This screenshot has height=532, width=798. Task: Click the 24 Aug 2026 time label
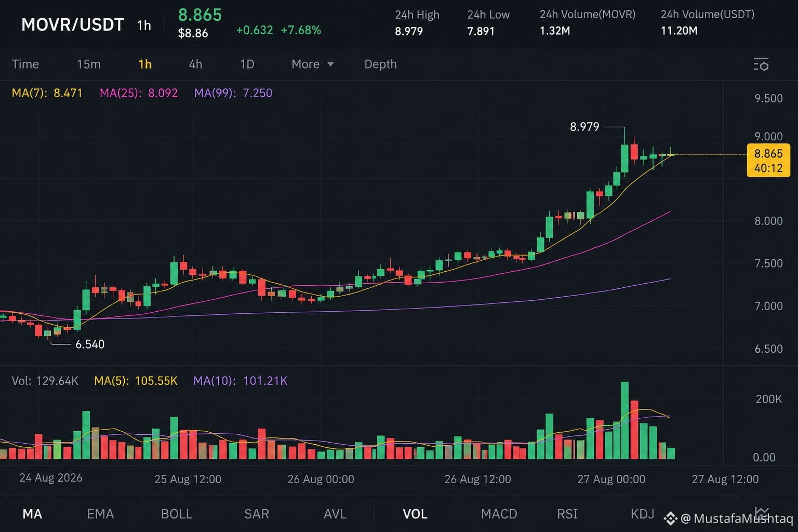pos(51,478)
